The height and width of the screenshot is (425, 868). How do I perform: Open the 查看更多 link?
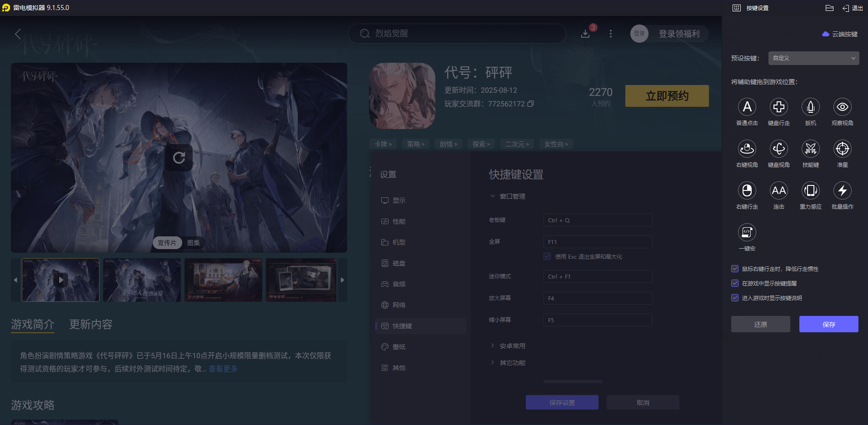pos(222,369)
